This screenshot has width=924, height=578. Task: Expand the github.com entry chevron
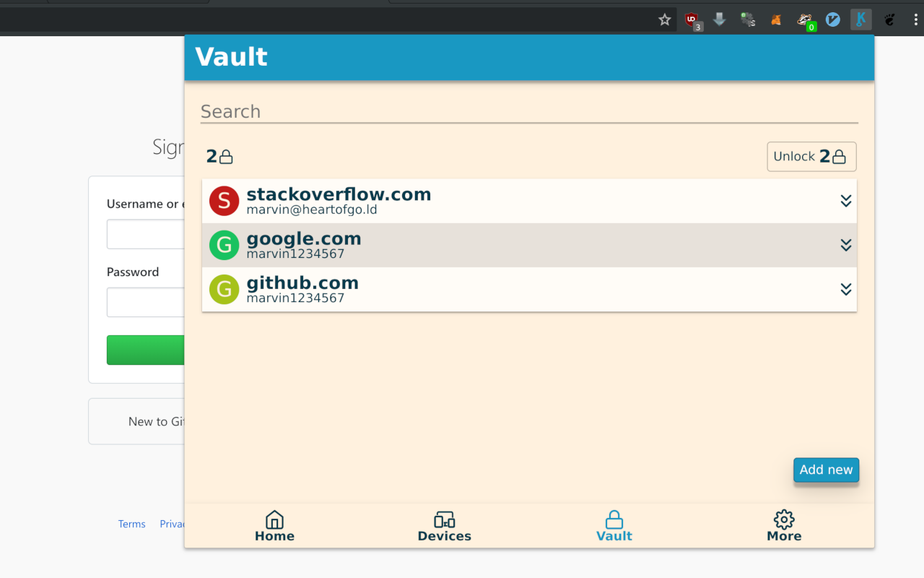(x=845, y=289)
